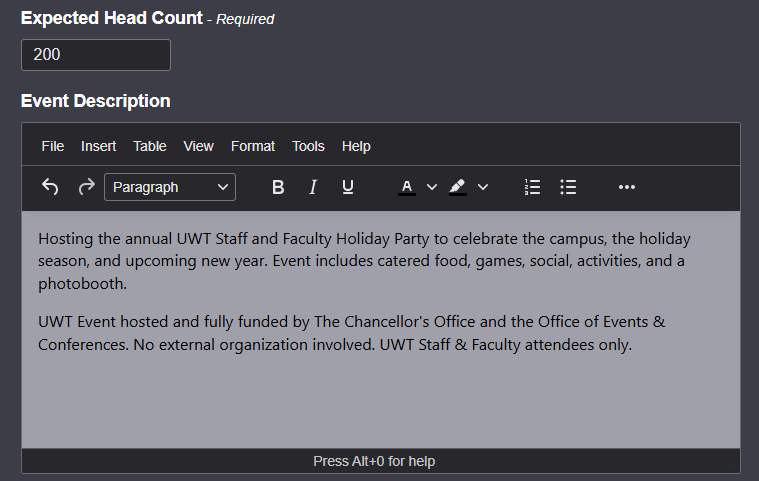Image resolution: width=759 pixels, height=481 pixels.
Task: Apply the text color button
Action: click(x=407, y=187)
